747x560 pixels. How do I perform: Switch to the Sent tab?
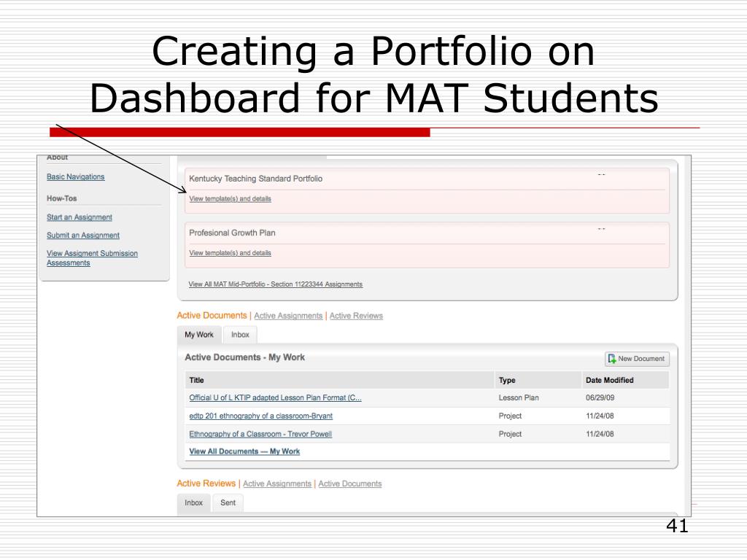228,503
